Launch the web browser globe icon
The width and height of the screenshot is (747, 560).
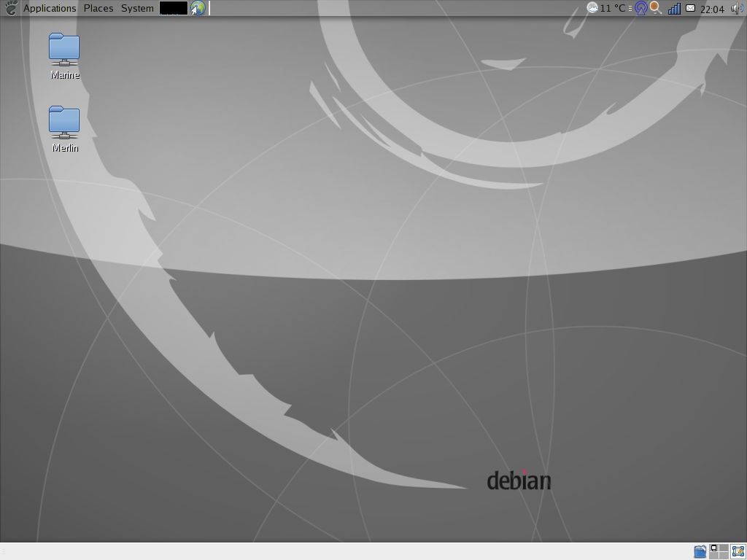point(198,7)
